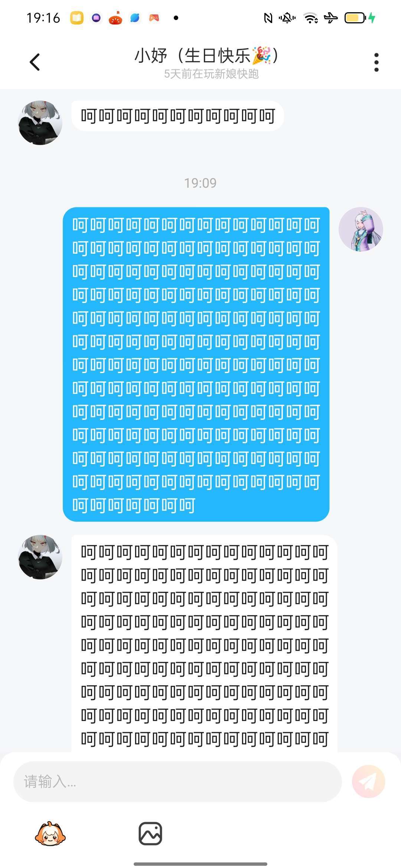This screenshot has height=868, width=401.
Task: Tap the 19:09 timestamp label
Action: pyautogui.click(x=200, y=183)
